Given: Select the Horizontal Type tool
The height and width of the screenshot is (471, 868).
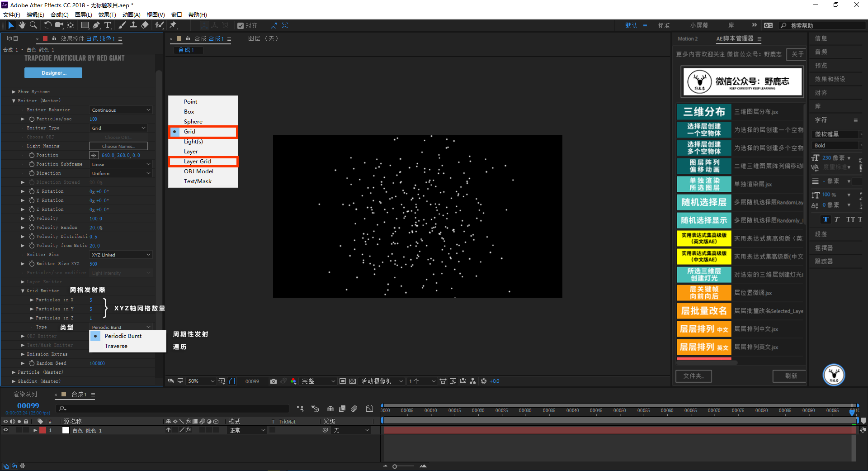Looking at the screenshot, I should click(x=108, y=25).
